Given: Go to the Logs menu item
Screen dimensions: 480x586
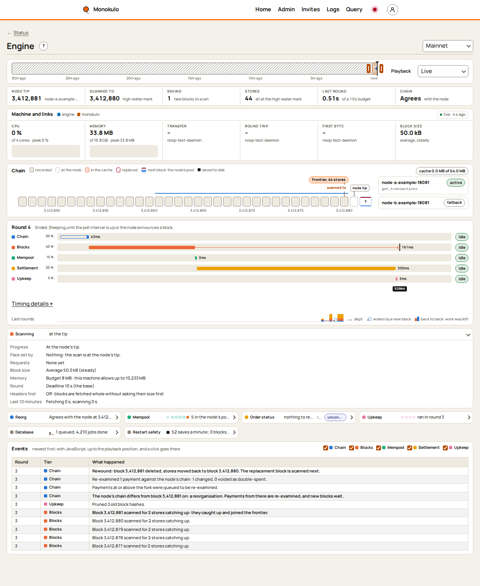Looking at the screenshot, I should tap(333, 9).
